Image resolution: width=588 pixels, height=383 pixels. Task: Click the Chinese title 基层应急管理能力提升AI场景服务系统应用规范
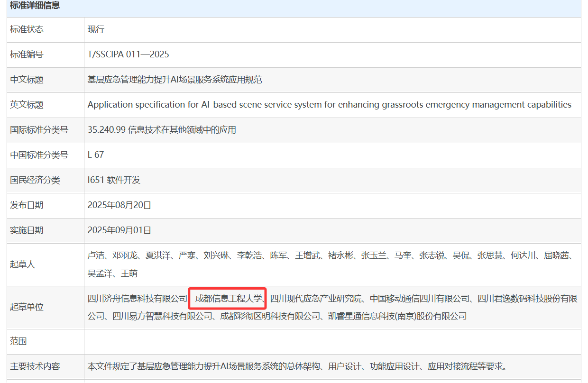click(x=175, y=80)
